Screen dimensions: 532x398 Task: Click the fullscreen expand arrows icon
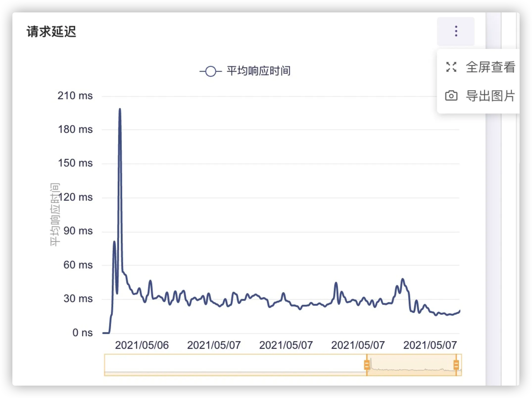point(451,67)
